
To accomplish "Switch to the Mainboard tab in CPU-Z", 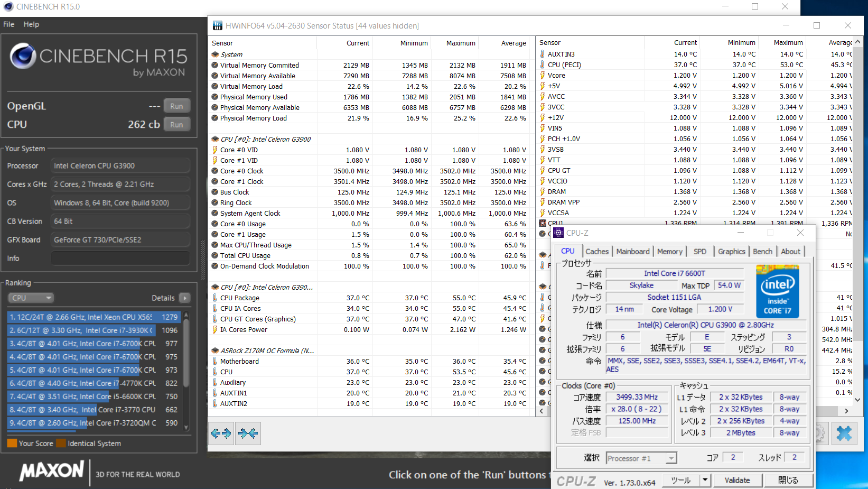I will tap(633, 252).
